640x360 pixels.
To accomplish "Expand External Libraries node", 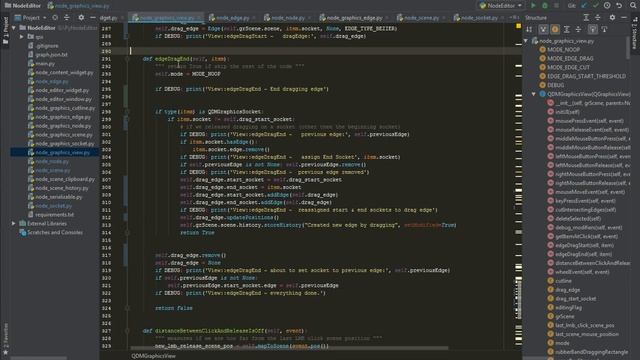I will click(14, 223).
